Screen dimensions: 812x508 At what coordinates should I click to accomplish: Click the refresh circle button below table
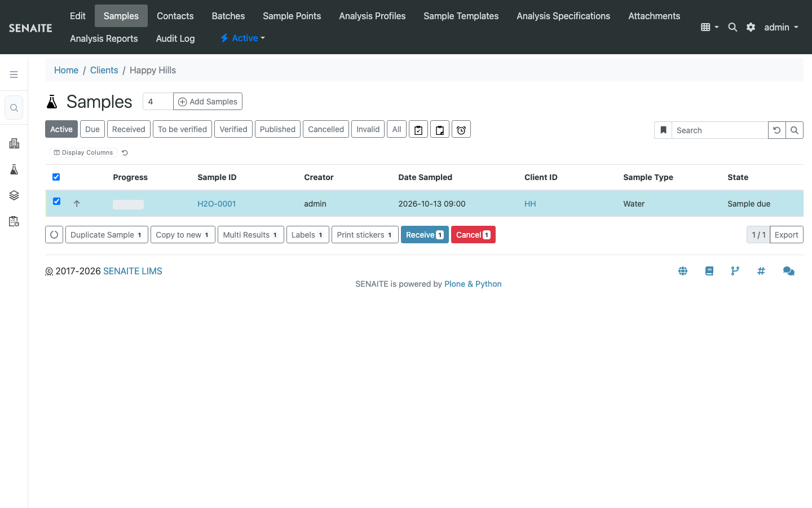click(x=54, y=235)
